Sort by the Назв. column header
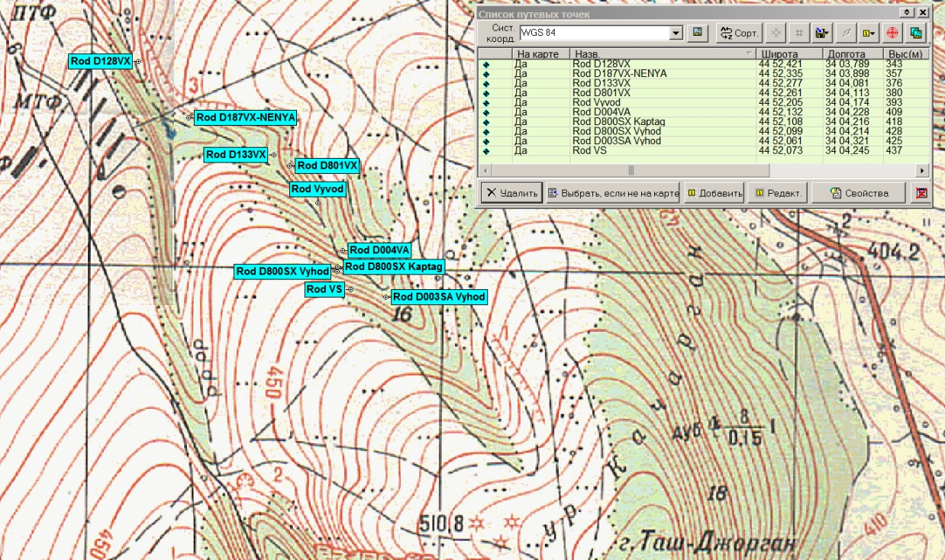945x560 pixels. tap(663, 54)
